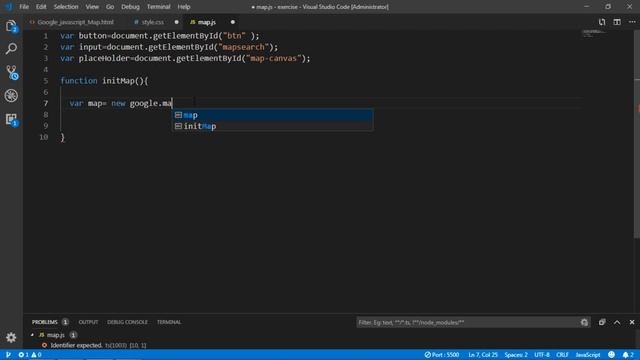This screenshot has height=360, width=640.
Task: Click the source control branch icon in the status bar
Action: [x=8, y=355]
